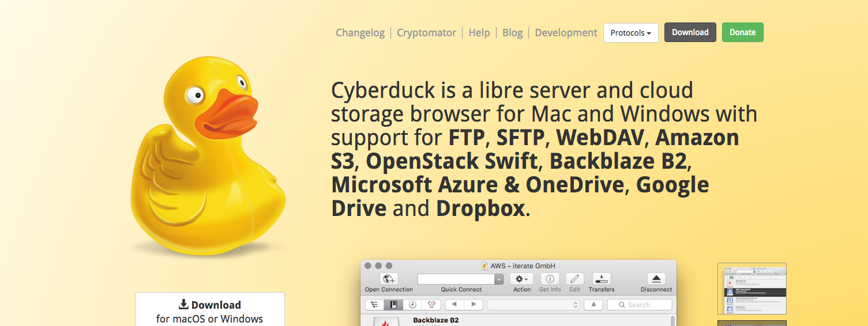Click the go-up folder arrow button
The height and width of the screenshot is (326, 868).
(x=593, y=305)
